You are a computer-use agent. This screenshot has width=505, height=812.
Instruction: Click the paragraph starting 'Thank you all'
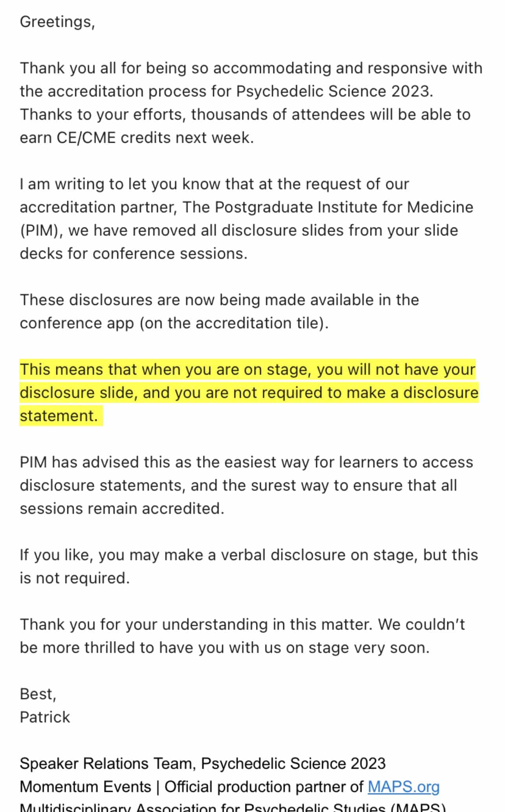251,103
